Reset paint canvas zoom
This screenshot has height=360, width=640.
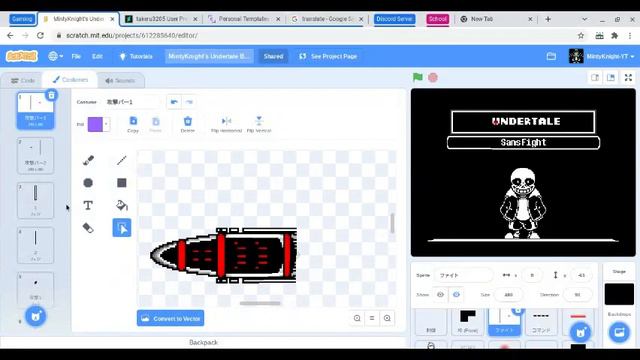click(x=372, y=318)
